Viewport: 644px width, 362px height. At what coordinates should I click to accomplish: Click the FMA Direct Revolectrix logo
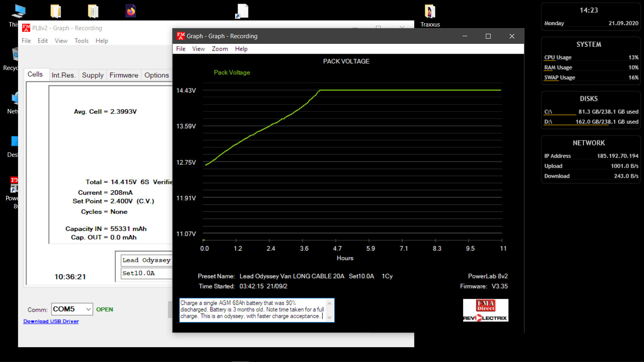pos(485,310)
